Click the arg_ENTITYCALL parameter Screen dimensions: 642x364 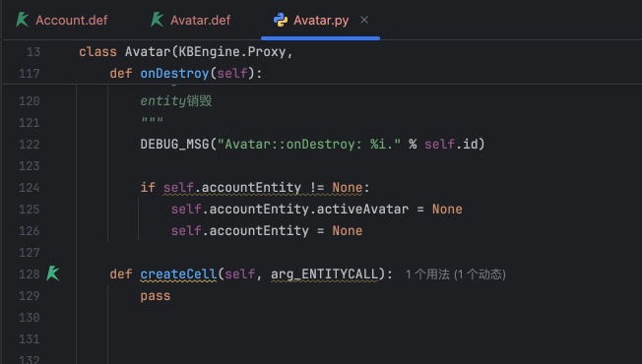coord(324,274)
